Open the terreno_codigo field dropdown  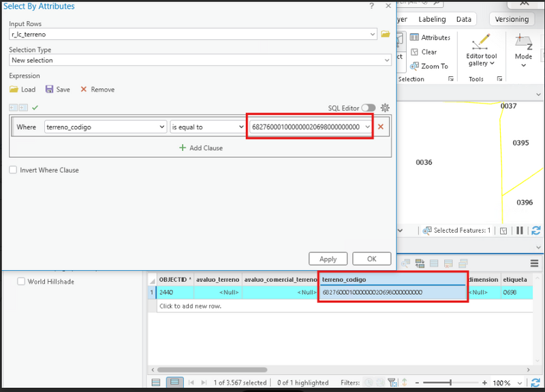tap(106, 127)
